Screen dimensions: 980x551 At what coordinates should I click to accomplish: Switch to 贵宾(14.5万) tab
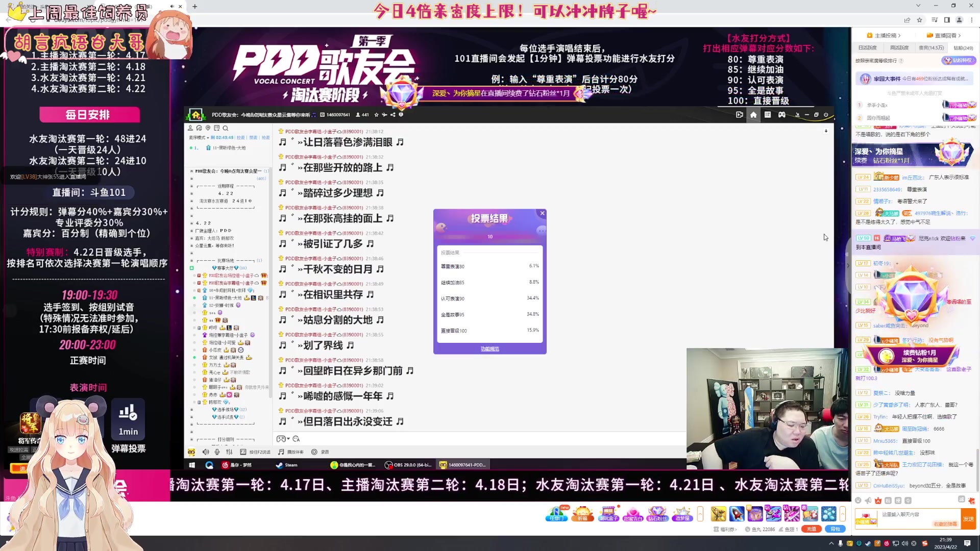click(932, 48)
